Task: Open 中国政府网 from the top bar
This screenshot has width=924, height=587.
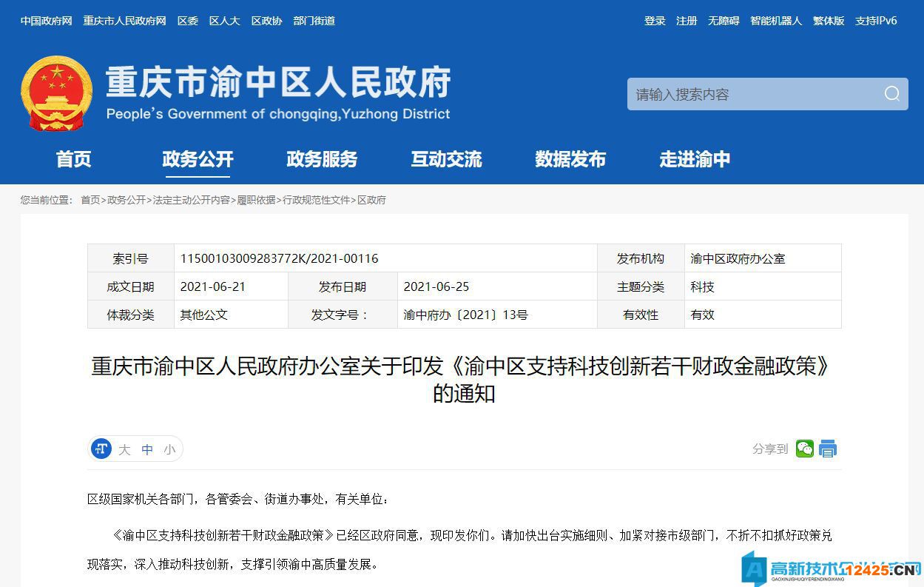Action: [45, 21]
